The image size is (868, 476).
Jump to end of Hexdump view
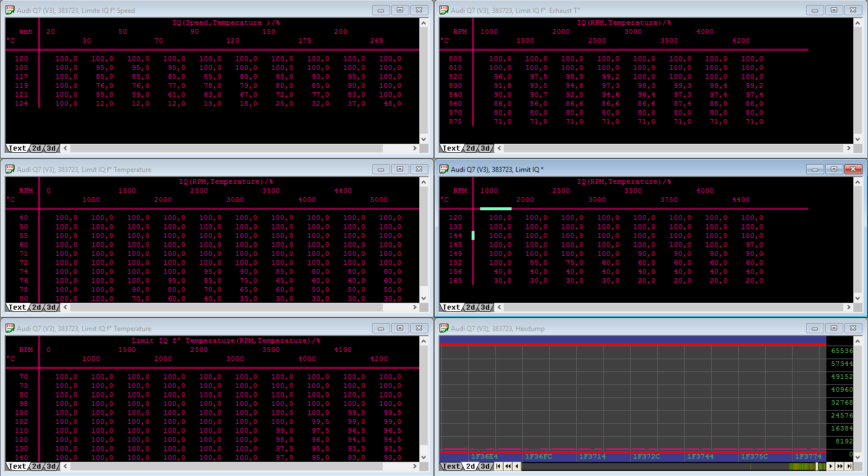click(x=849, y=466)
